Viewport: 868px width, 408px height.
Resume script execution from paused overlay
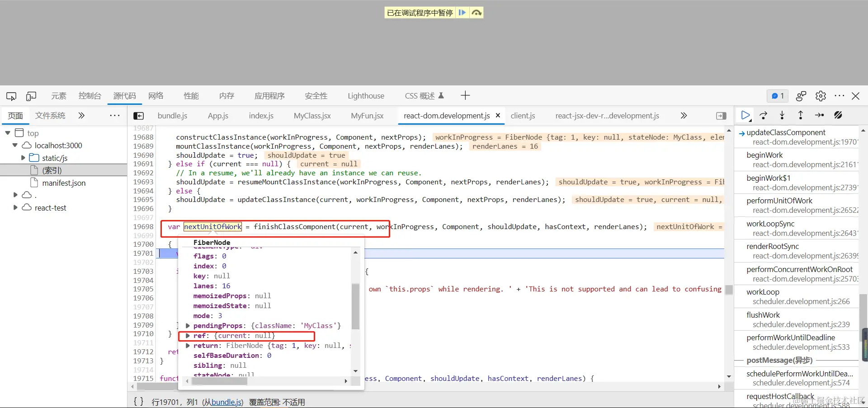coord(462,13)
